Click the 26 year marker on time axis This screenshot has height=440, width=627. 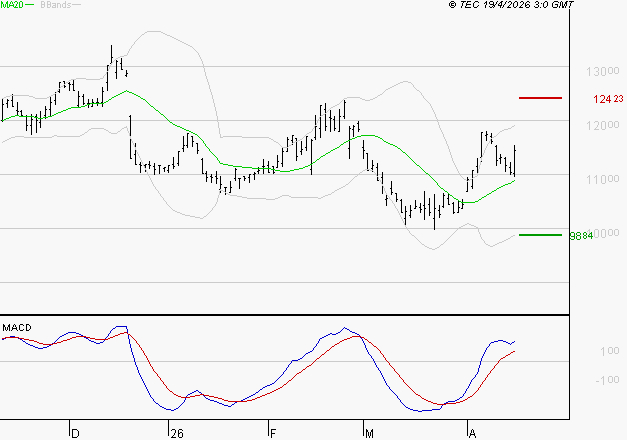click(x=177, y=434)
